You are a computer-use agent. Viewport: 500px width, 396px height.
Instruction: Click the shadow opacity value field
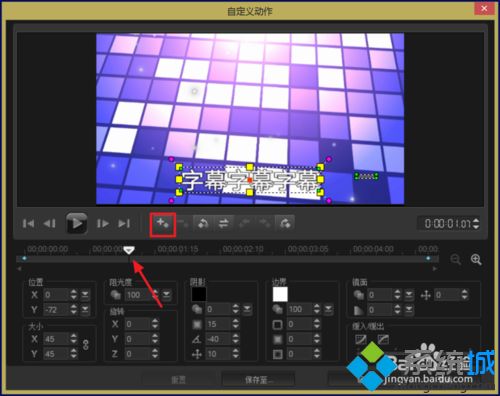tap(218, 309)
